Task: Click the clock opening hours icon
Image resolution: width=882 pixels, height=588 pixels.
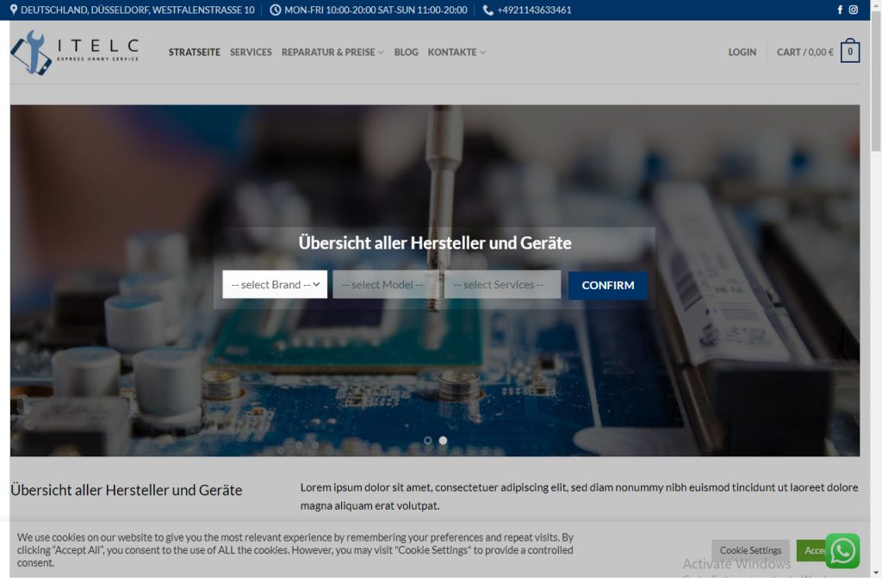Action: click(276, 10)
